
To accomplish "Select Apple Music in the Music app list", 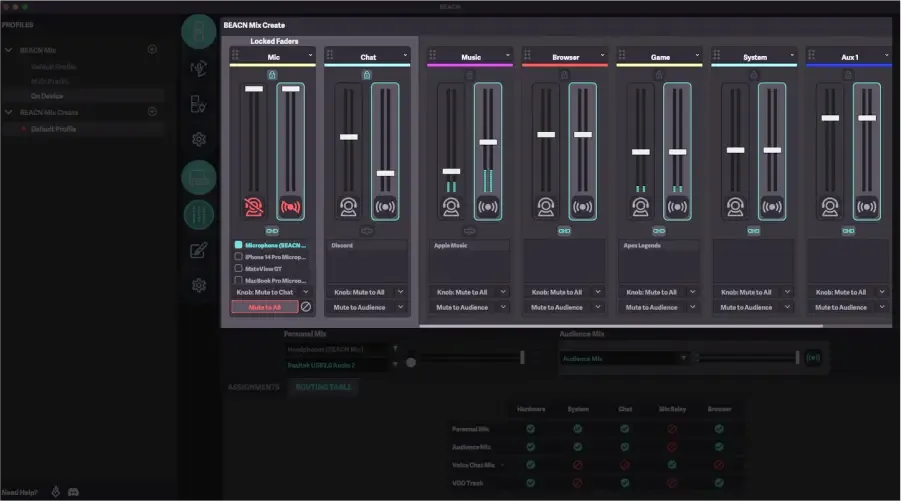I will click(x=469, y=245).
